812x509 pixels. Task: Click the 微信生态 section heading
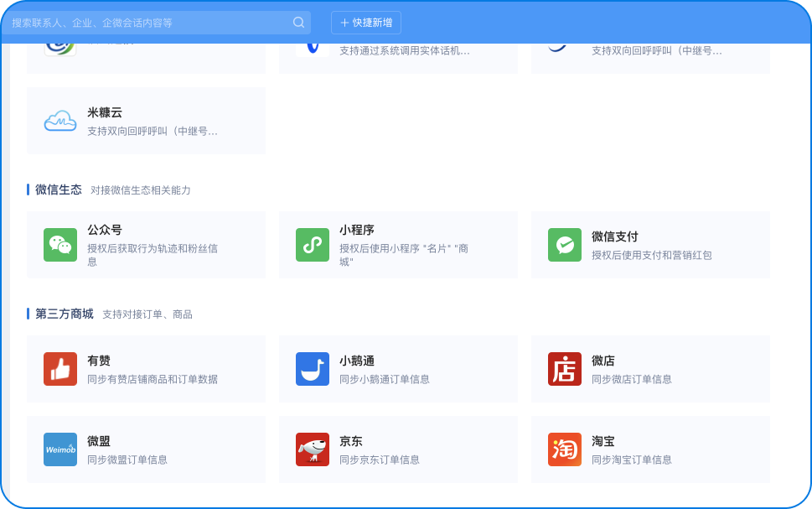pyautogui.click(x=59, y=190)
